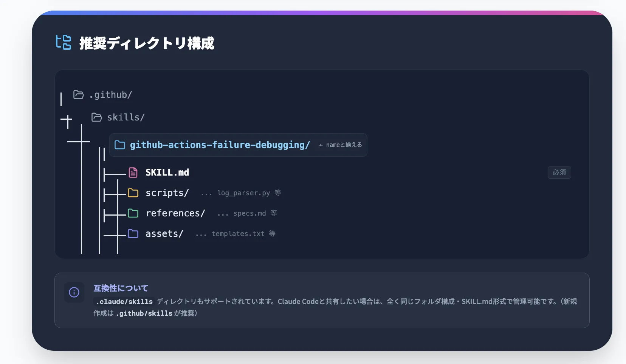Click the .claude/skills inline code link
This screenshot has height=364, width=626.
click(124, 301)
